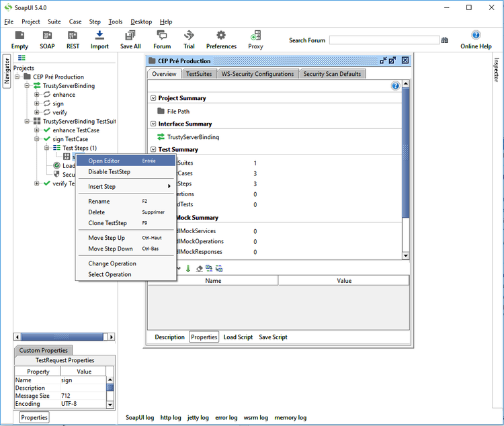Open the Tools menu
The height and width of the screenshot is (426, 504).
click(116, 22)
